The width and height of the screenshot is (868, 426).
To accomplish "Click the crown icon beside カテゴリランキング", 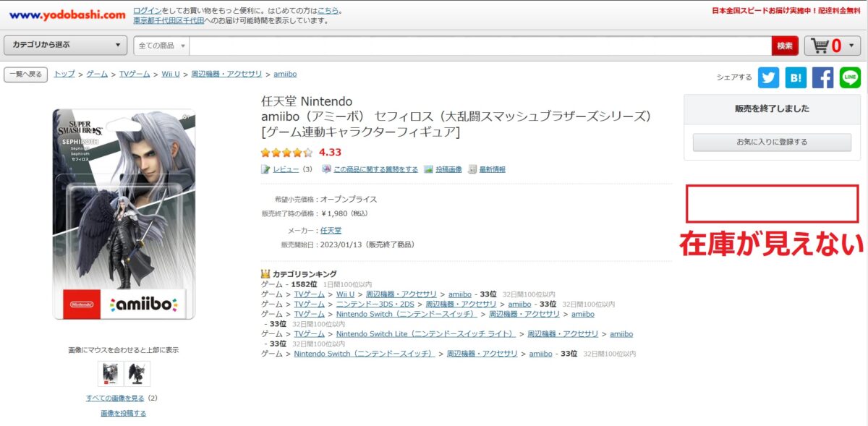I will (x=265, y=274).
